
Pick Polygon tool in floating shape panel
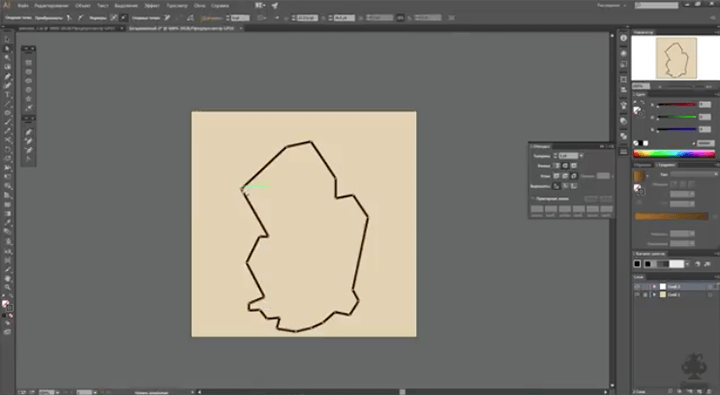coord(28,90)
